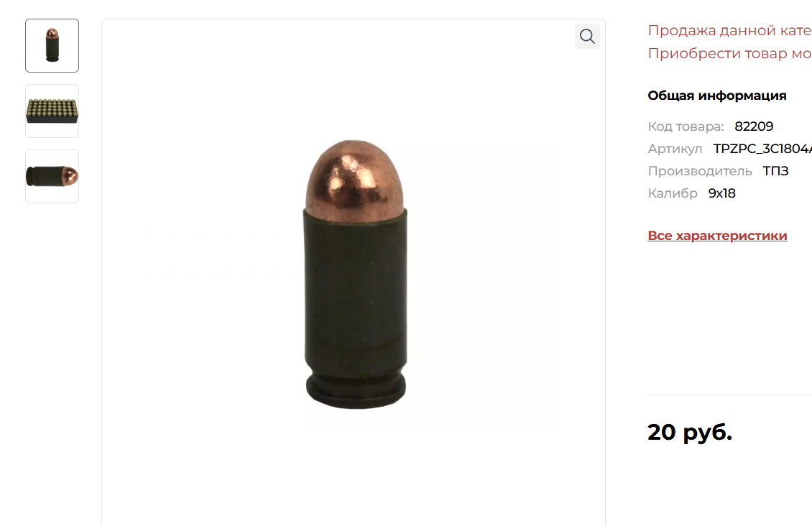Open the «Все характеристики» link
The width and height of the screenshot is (812, 526).
tap(717, 236)
